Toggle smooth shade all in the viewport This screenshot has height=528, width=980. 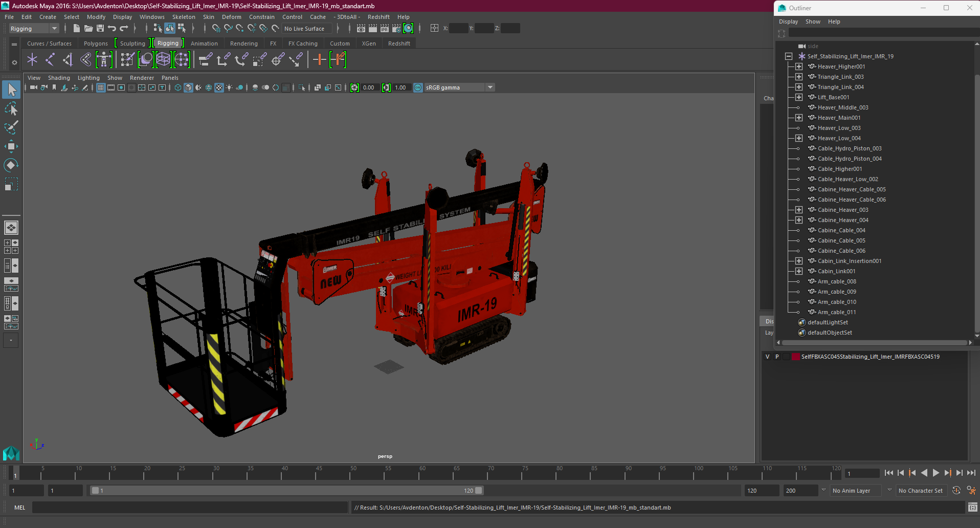[x=188, y=87]
